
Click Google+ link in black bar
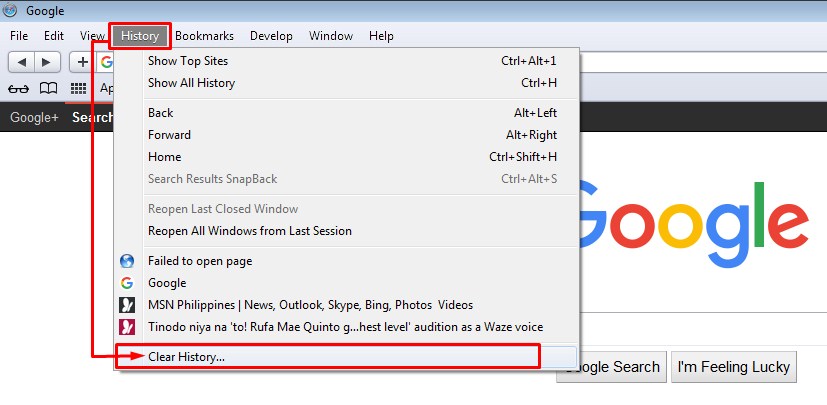point(34,117)
